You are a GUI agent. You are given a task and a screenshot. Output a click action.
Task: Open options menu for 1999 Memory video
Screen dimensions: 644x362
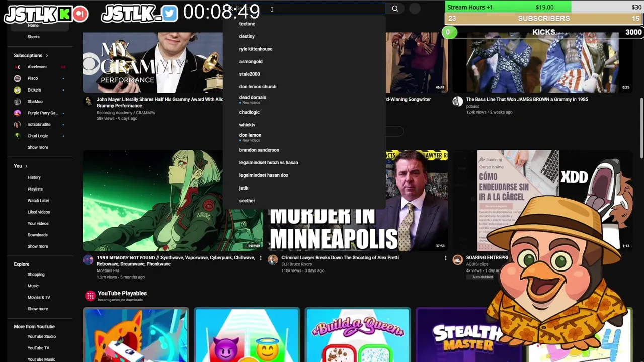pyautogui.click(x=260, y=258)
